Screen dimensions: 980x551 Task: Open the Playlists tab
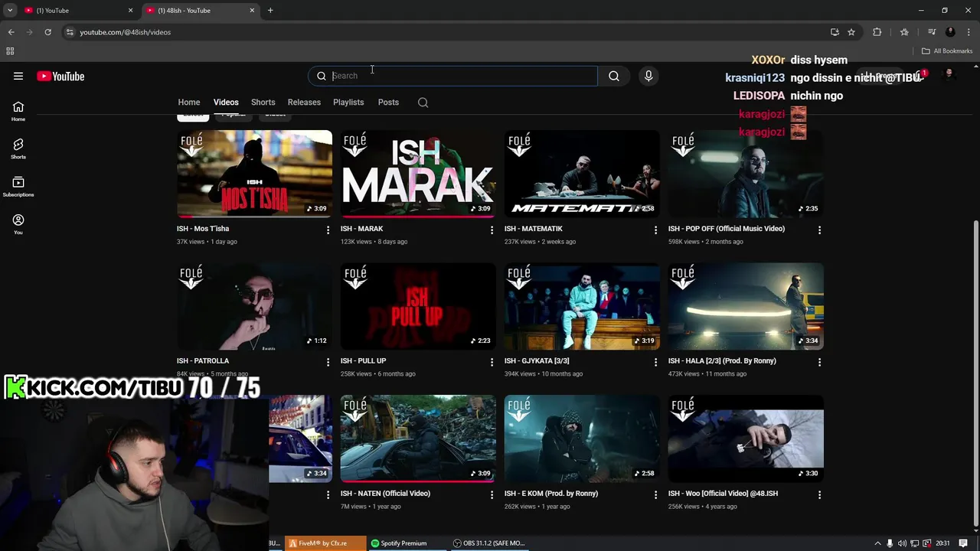point(348,103)
